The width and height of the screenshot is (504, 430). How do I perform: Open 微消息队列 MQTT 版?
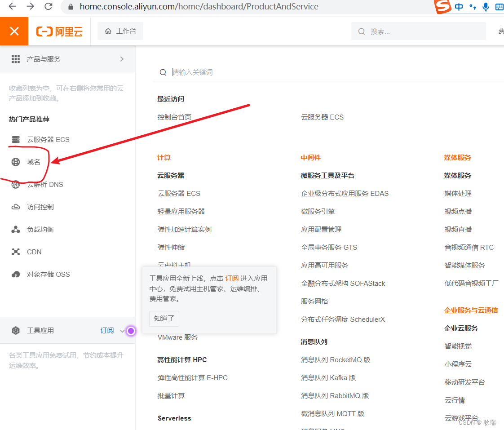coord(333,414)
